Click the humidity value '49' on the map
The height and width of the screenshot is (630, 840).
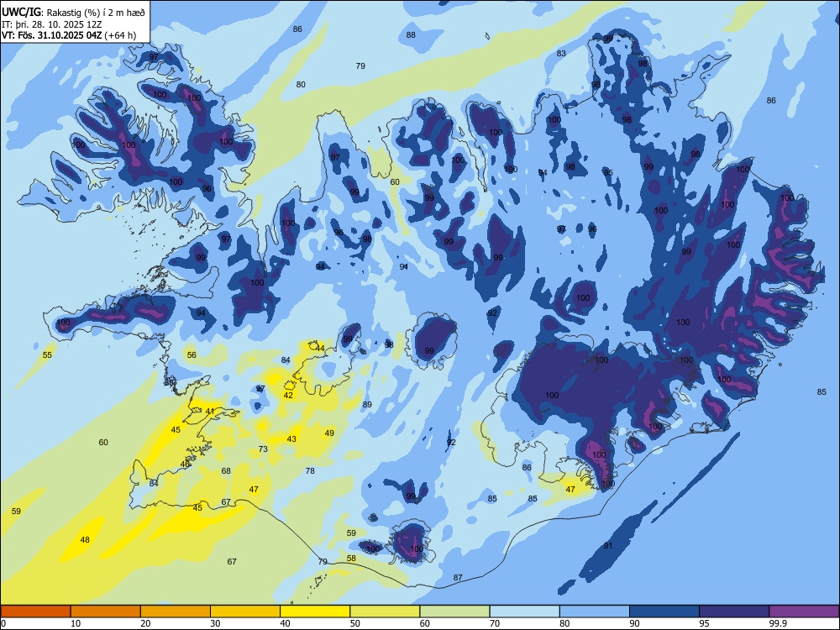(x=329, y=433)
